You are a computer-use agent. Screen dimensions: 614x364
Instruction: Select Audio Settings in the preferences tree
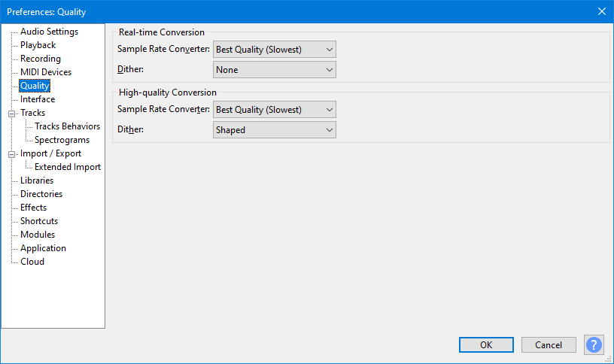[49, 32]
